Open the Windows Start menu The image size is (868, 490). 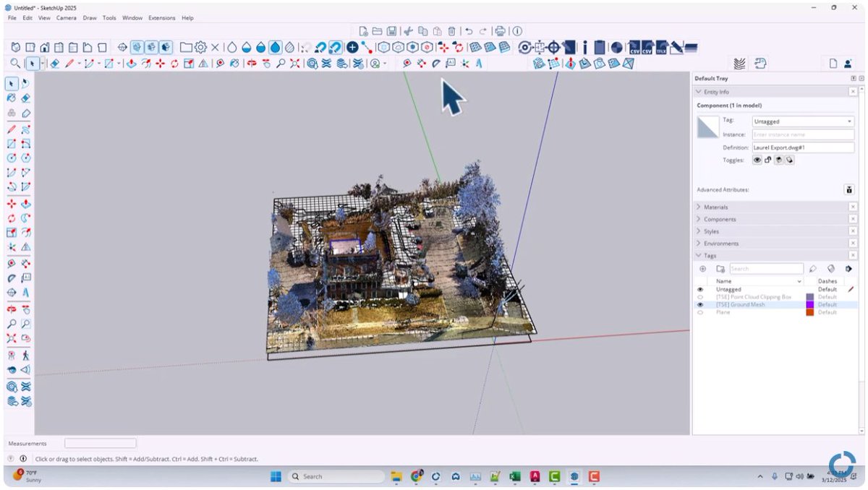[275, 476]
